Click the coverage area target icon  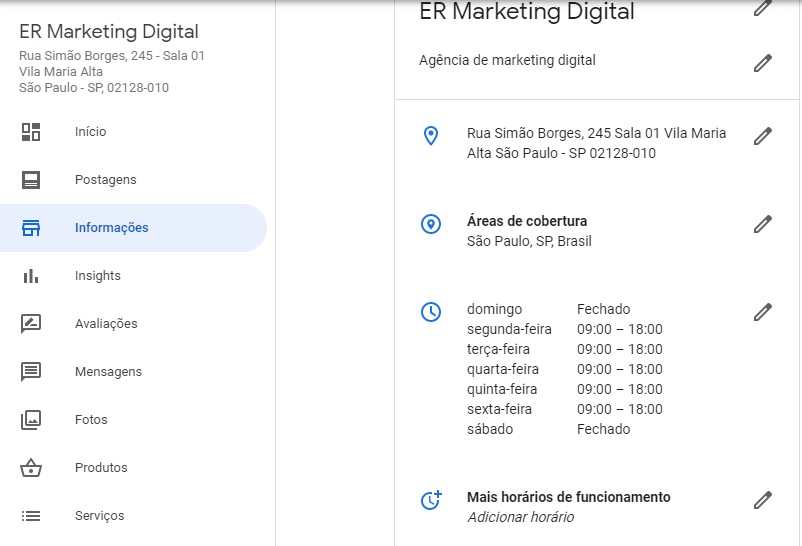pyautogui.click(x=431, y=224)
